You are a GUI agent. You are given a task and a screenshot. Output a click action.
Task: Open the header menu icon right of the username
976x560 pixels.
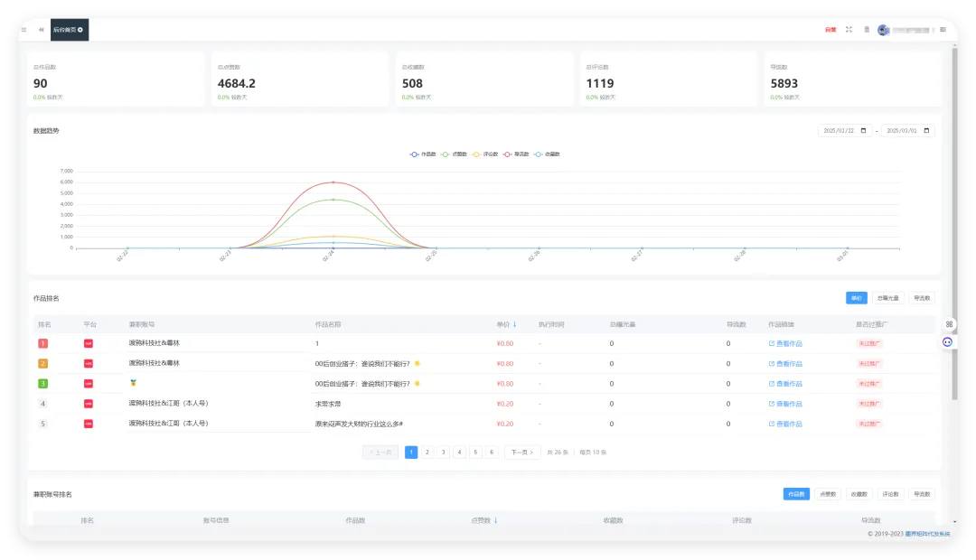coord(943,30)
